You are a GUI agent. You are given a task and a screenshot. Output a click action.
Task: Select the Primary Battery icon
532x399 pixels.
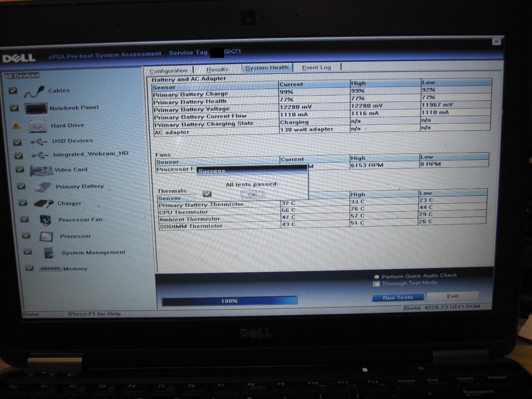43,187
